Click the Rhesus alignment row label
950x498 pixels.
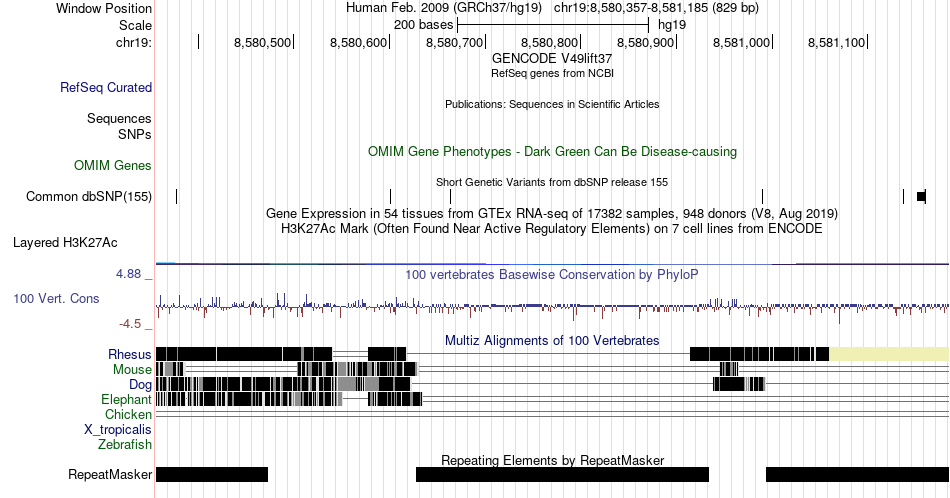[130, 354]
